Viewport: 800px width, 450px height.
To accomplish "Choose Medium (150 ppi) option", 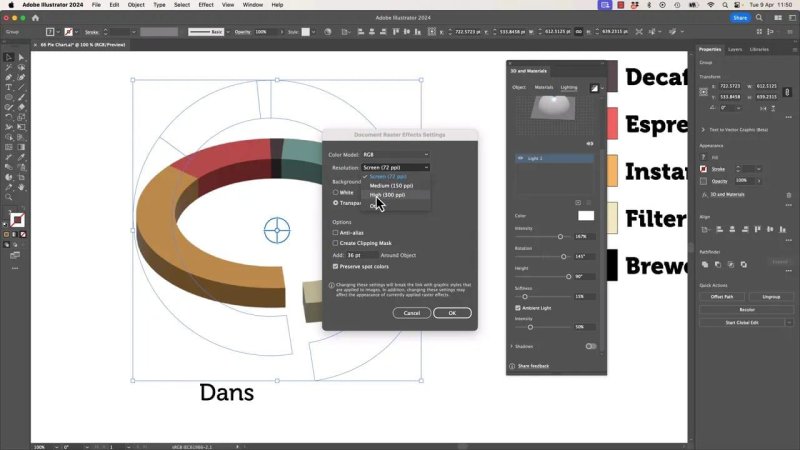I will 391,186.
